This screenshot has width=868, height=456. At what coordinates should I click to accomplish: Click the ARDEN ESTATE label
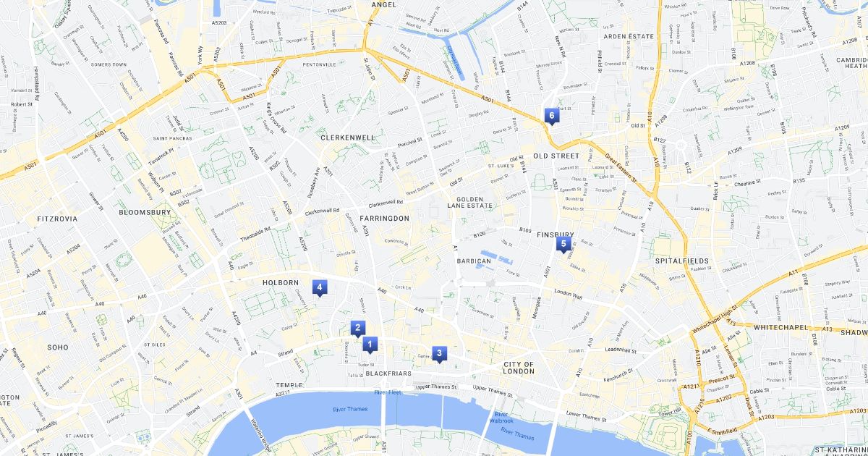coord(629,36)
